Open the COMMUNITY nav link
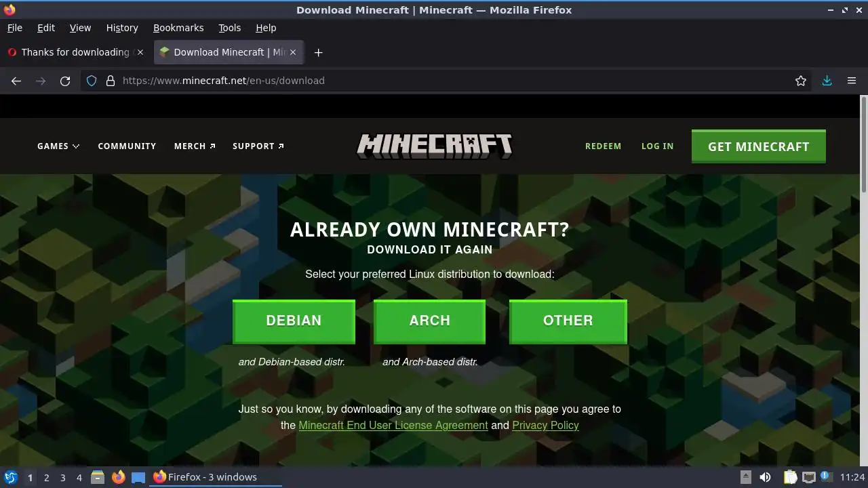This screenshot has height=488, width=868. (x=127, y=146)
